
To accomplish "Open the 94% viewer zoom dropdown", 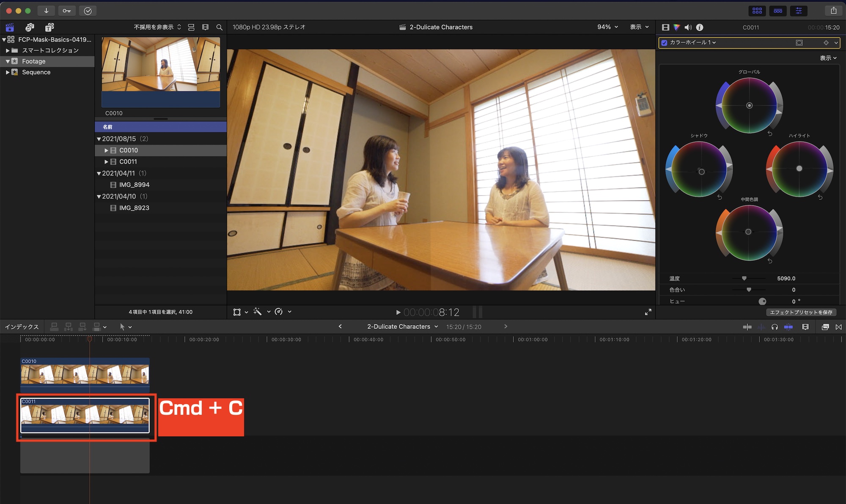I will pyautogui.click(x=607, y=27).
